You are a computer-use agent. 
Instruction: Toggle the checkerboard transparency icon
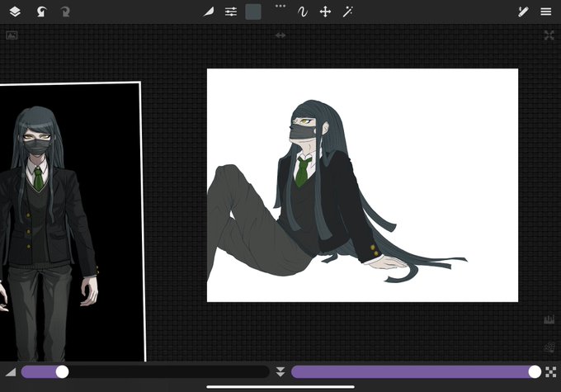pyautogui.click(x=551, y=372)
